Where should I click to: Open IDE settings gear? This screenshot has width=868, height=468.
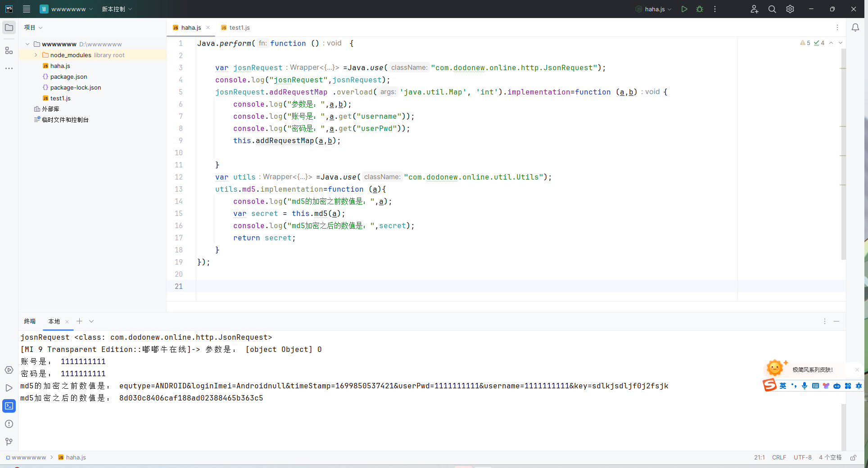click(x=790, y=9)
